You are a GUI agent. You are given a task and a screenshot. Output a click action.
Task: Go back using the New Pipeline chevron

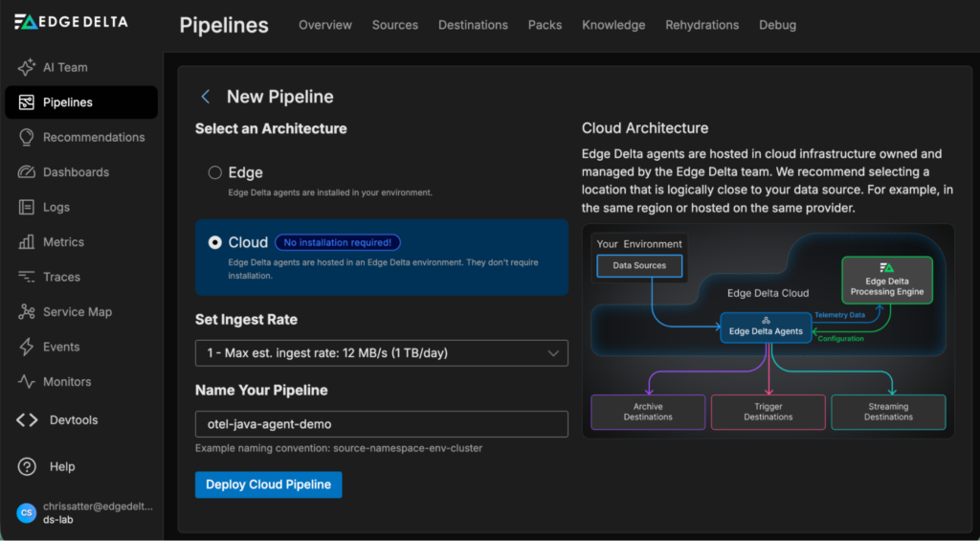[205, 97]
